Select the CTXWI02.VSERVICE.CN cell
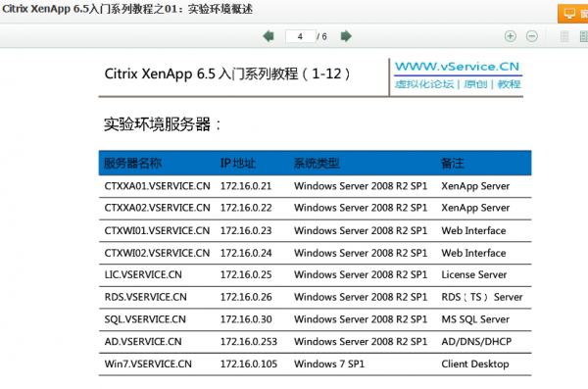The height and width of the screenshot is (389, 588). 157,253
